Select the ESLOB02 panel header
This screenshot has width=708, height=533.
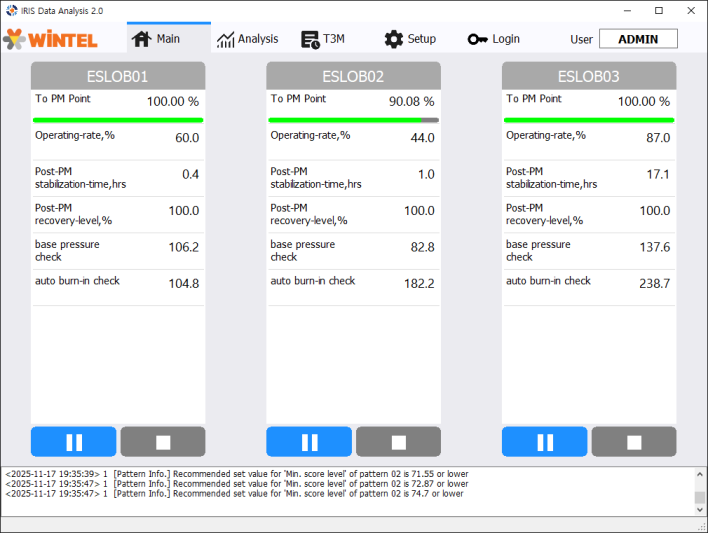pyautogui.click(x=354, y=76)
